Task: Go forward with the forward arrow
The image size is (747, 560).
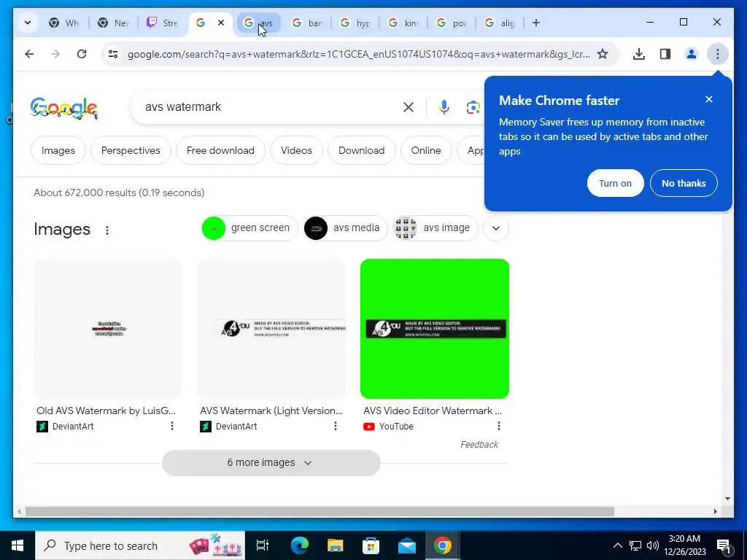Action: click(55, 54)
